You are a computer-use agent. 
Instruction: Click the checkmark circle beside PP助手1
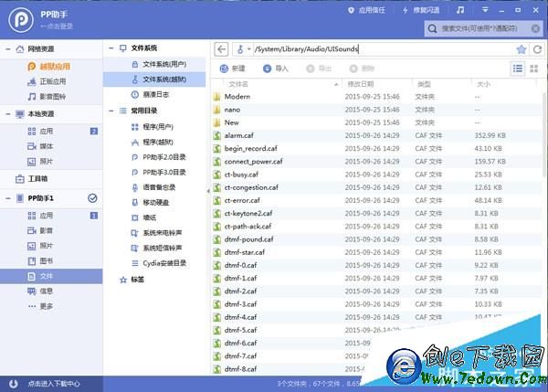(x=92, y=198)
